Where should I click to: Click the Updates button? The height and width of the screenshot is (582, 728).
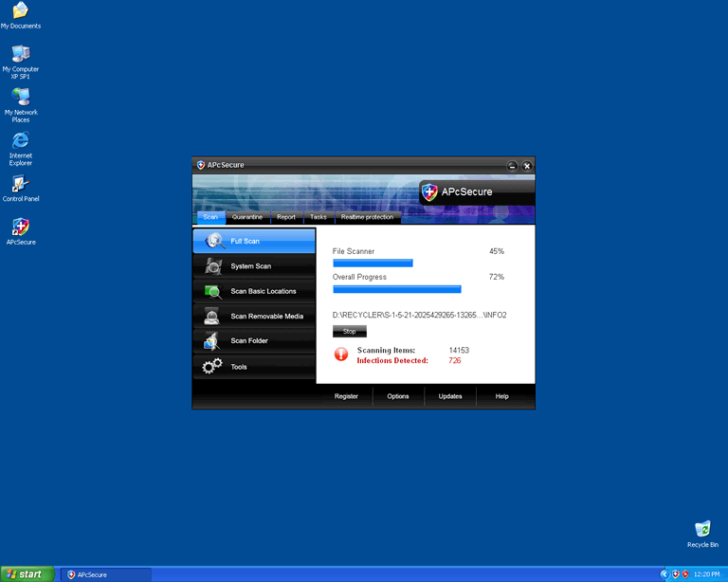tap(450, 396)
